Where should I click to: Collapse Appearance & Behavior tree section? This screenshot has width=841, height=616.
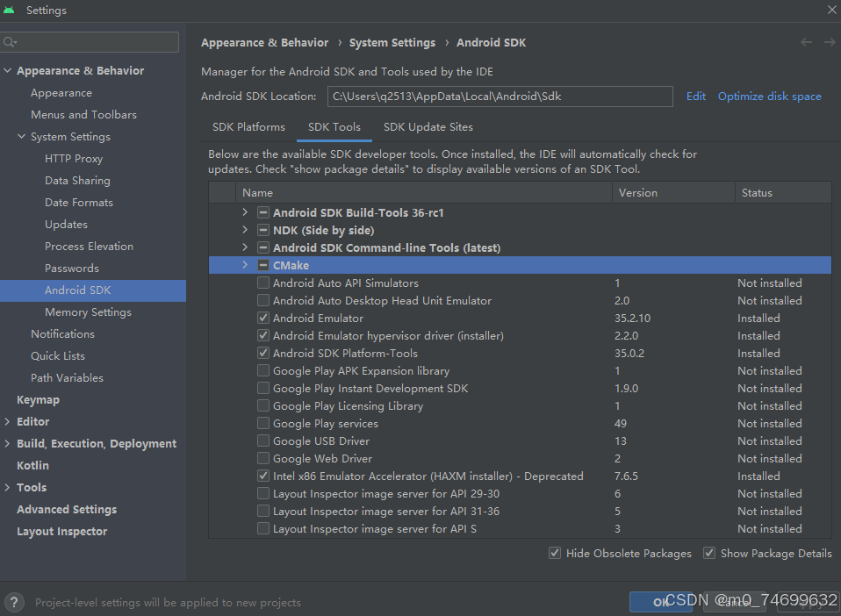click(8, 70)
